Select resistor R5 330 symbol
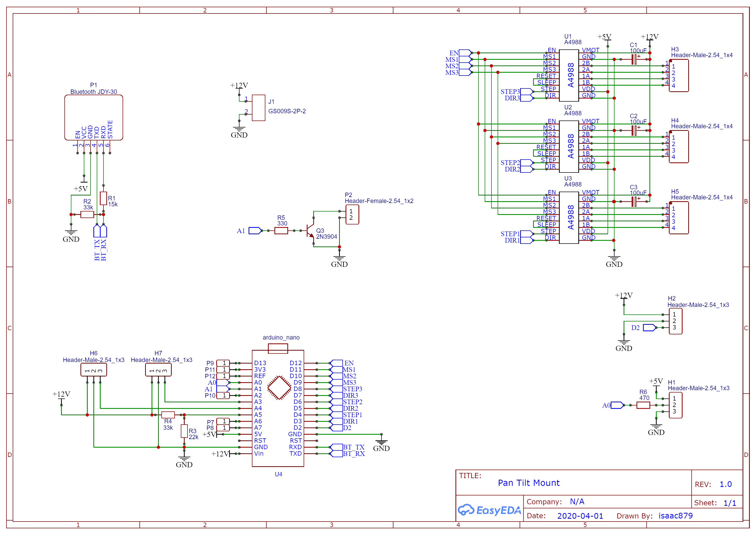The height and width of the screenshot is (535, 756). coord(281,231)
